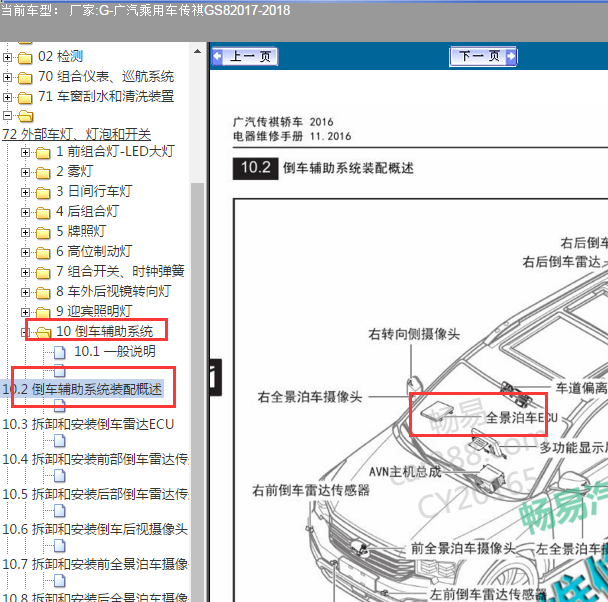
Task: Click AVN主机总成 label in diagram
Action: point(405,472)
